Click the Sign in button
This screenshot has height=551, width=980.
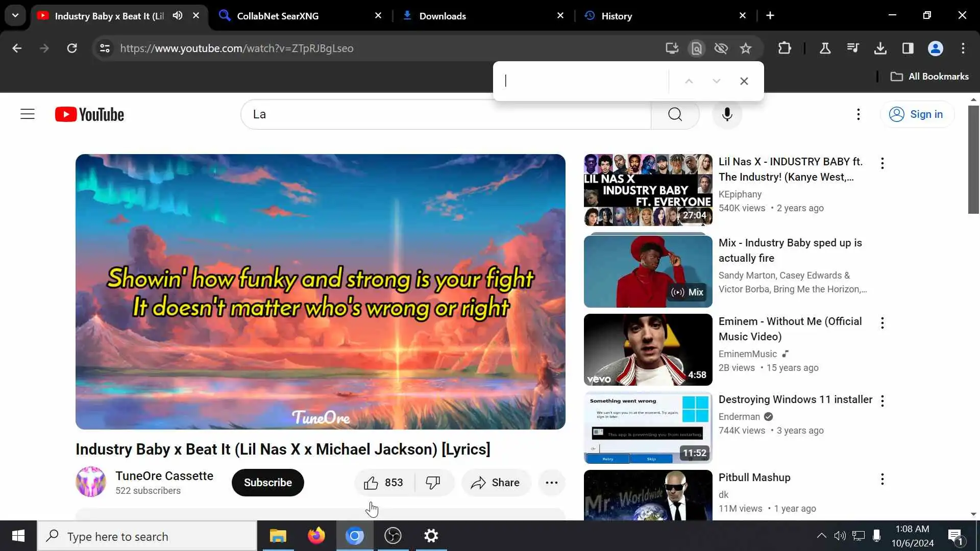click(917, 114)
